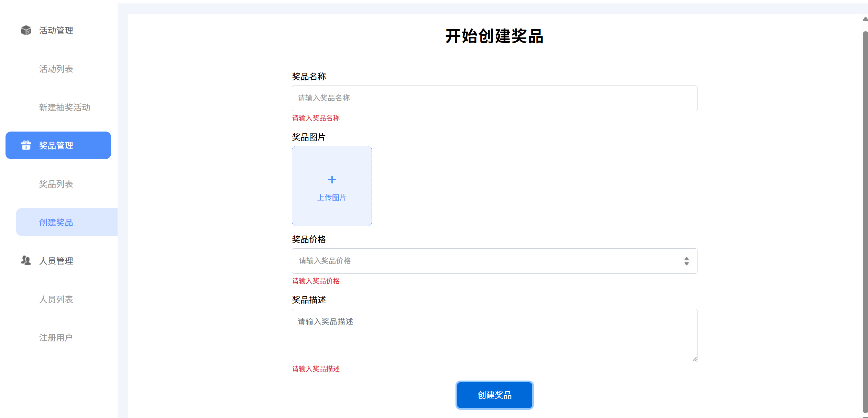Click inside the 奖品描述 textarea

494,335
